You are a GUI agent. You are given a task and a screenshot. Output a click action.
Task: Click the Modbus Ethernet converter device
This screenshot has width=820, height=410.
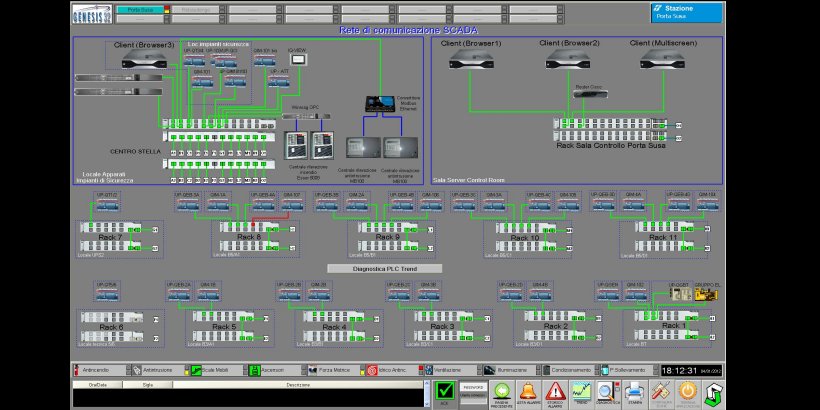click(x=380, y=103)
